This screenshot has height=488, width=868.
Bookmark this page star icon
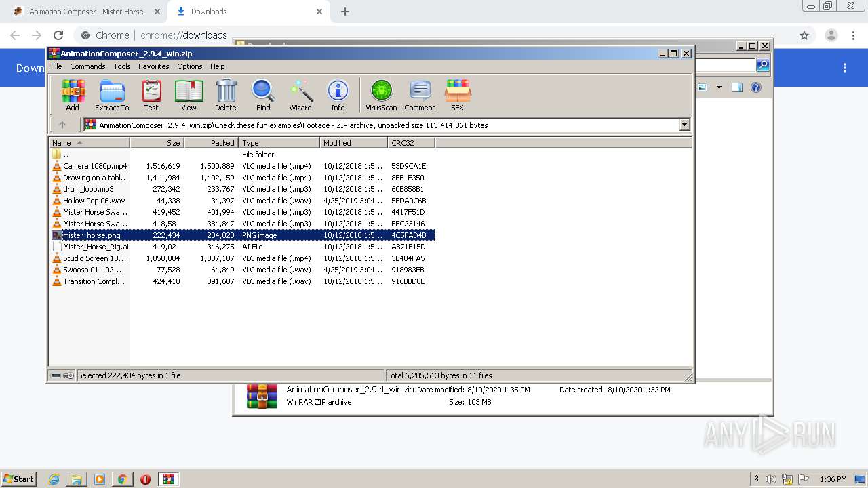point(804,35)
